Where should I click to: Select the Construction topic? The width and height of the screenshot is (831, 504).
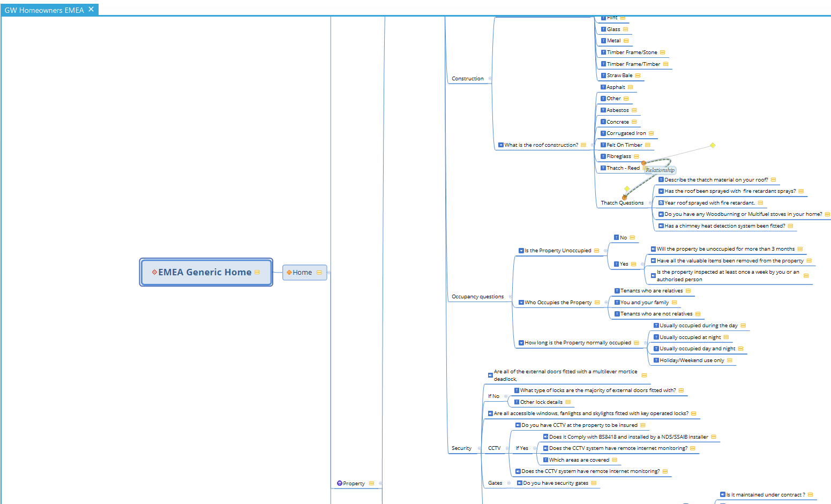coord(467,79)
